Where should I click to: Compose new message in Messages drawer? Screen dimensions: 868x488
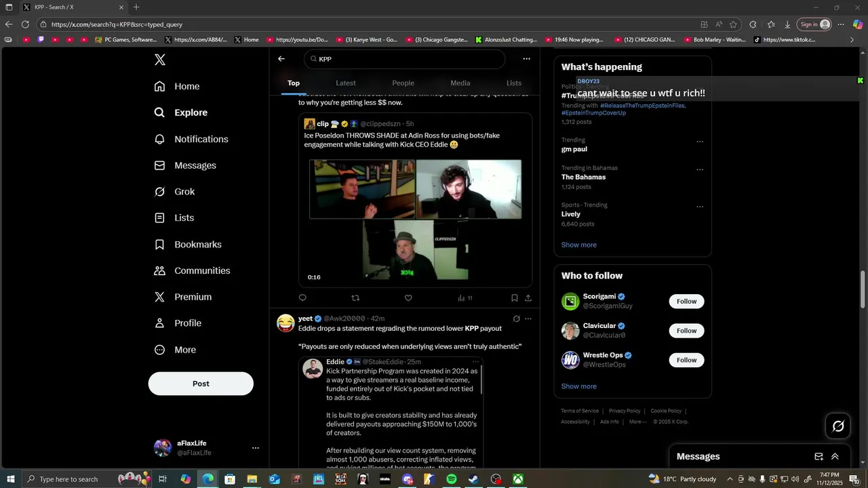818,456
